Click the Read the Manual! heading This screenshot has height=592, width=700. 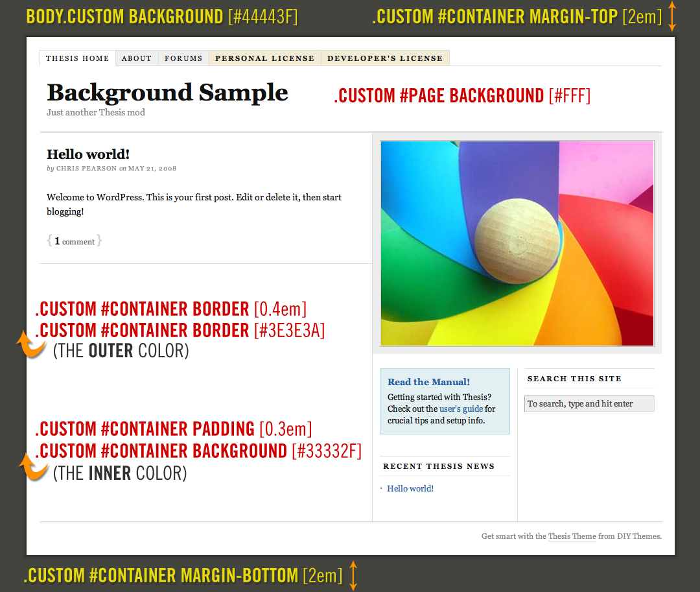(x=428, y=382)
